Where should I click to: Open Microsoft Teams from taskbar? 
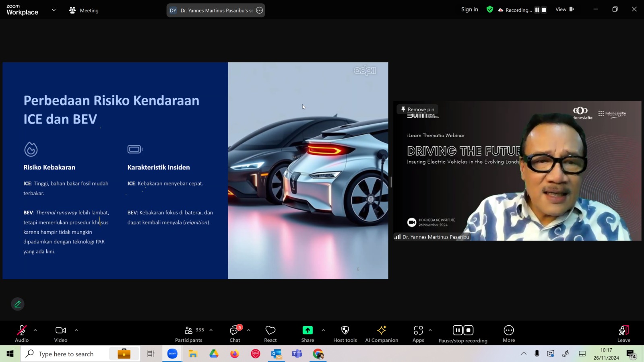[297, 354]
